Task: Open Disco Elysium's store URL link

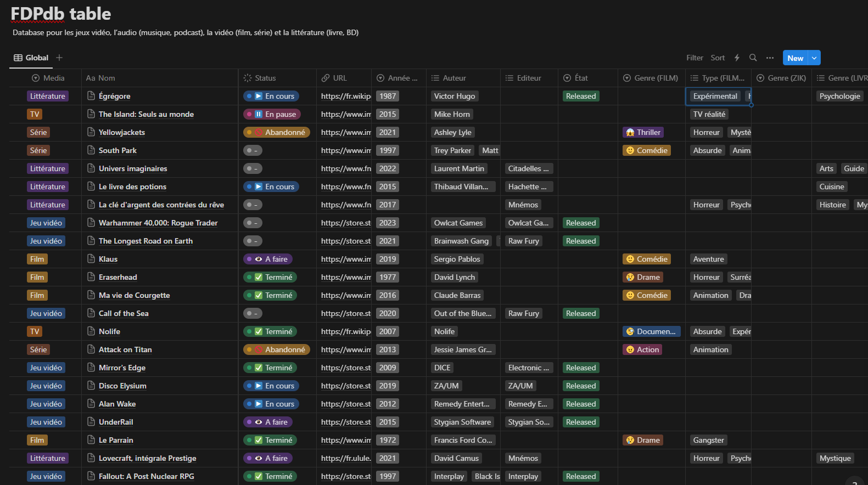Action: click(346, 386)
